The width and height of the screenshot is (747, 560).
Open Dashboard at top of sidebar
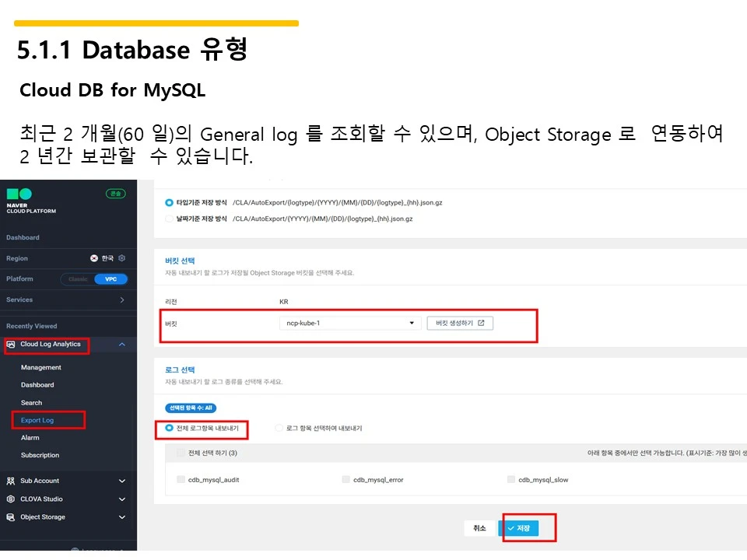(x=23, y=237)
